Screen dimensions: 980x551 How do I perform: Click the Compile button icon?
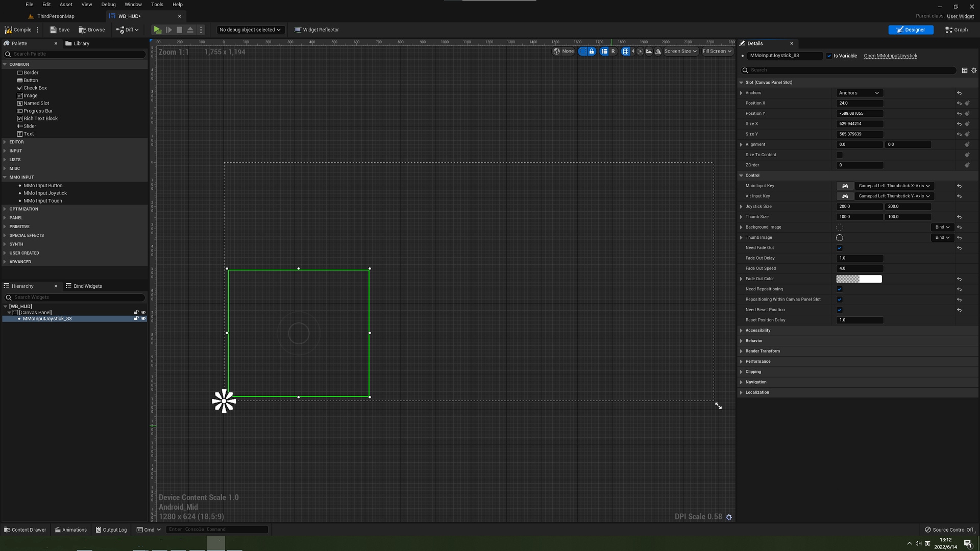(x=9, y=30)
